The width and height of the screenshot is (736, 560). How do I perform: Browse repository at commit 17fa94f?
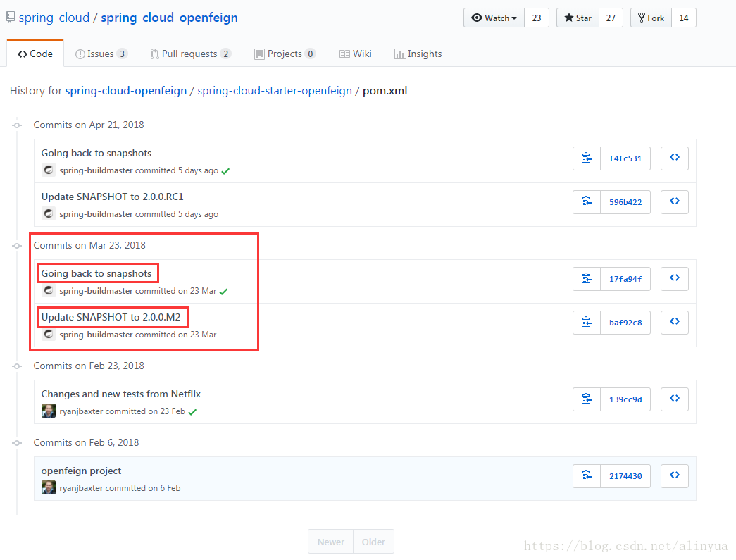tap(675, 279)
